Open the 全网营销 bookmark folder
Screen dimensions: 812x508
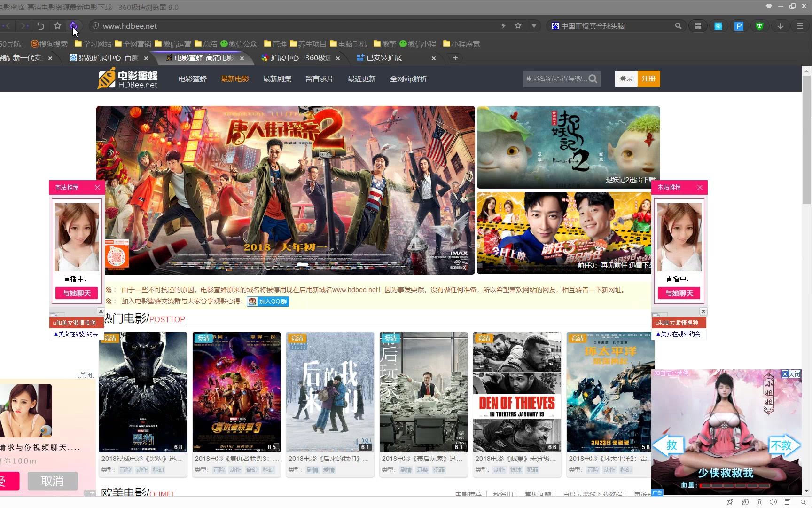click(133, 44)
